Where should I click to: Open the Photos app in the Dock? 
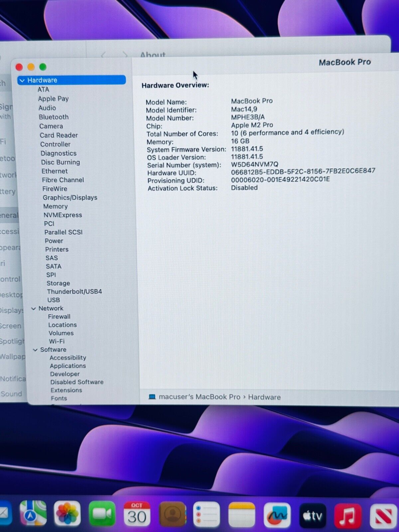67,513
